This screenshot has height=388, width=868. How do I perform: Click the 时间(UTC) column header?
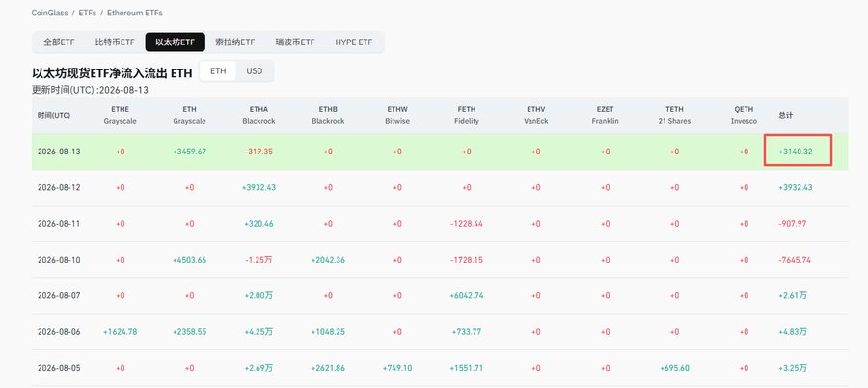pos(54,115)
